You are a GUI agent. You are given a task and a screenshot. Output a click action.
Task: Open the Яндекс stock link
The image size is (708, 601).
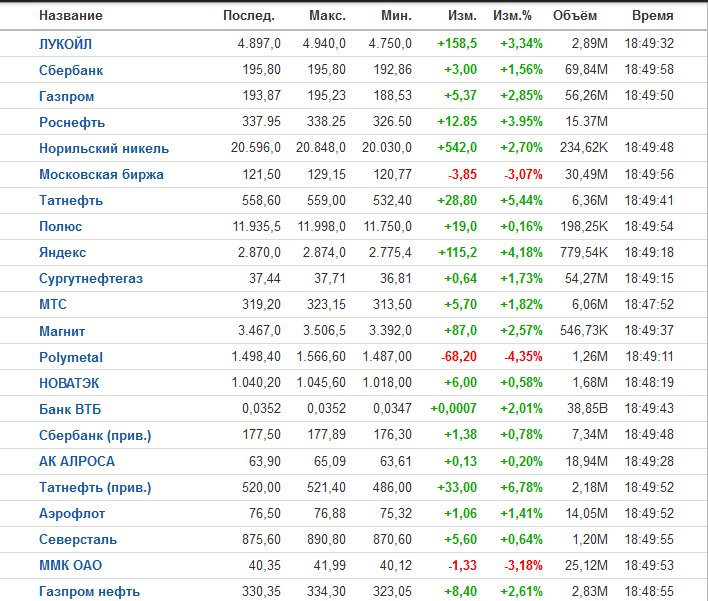tap(62, 252)
